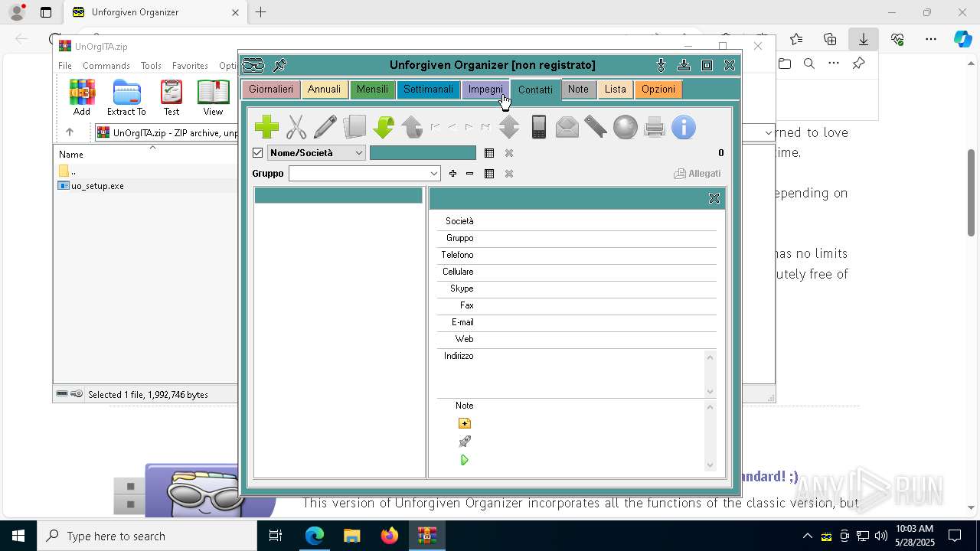The image size is (980, 551).
Task: Switch to the Giornalieri tab
Action: (271, 90)
